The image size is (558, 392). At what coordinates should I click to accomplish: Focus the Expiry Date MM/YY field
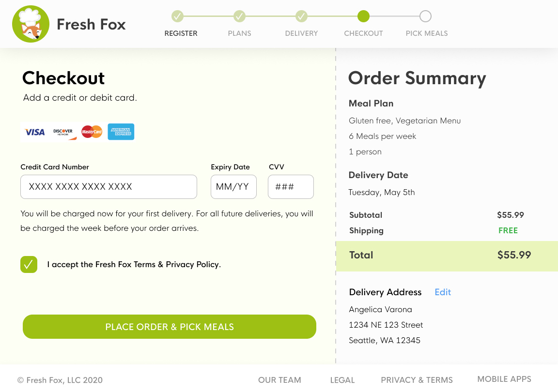pos(233,187)
